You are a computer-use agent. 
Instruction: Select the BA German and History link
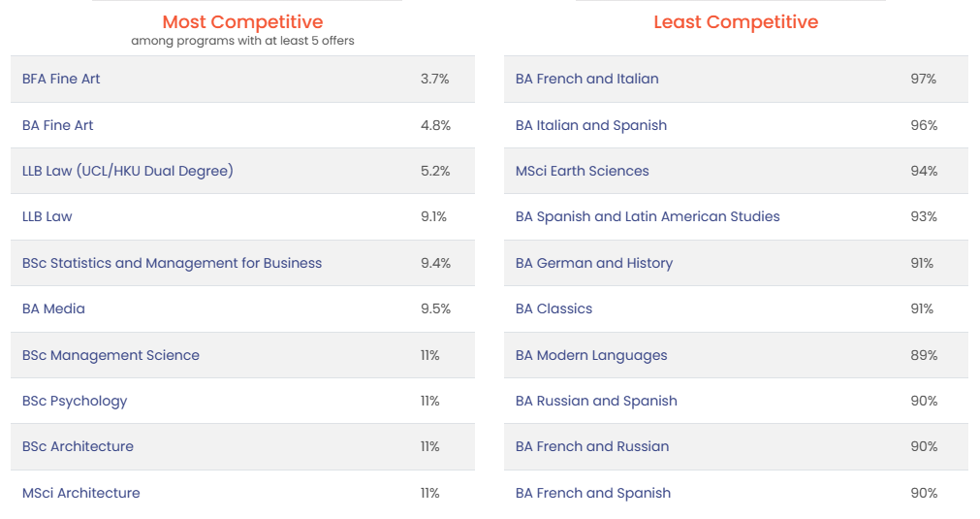(594, 263)
